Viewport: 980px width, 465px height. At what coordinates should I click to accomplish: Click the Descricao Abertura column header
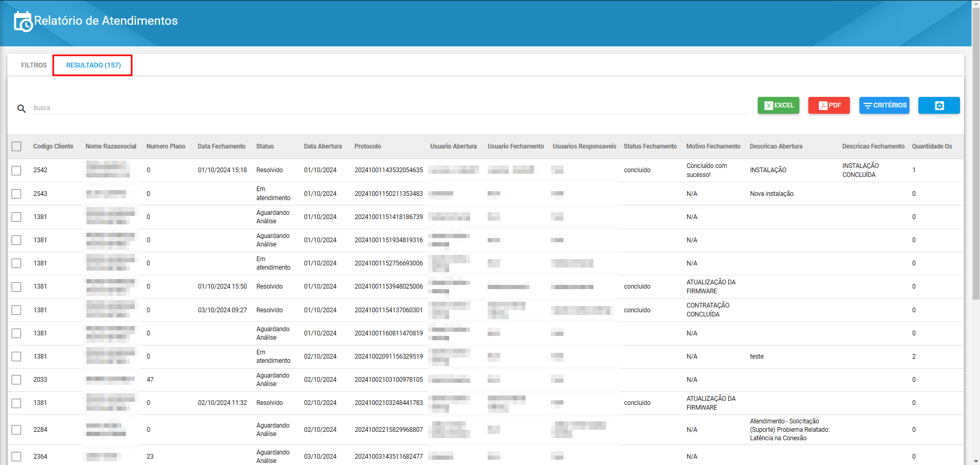(776, 146)
